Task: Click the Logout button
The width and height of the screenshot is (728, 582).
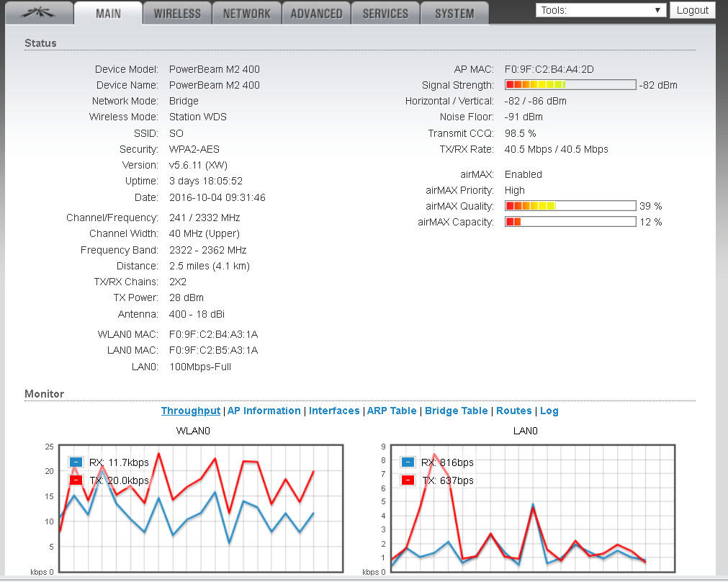Action: coord(692,10)
